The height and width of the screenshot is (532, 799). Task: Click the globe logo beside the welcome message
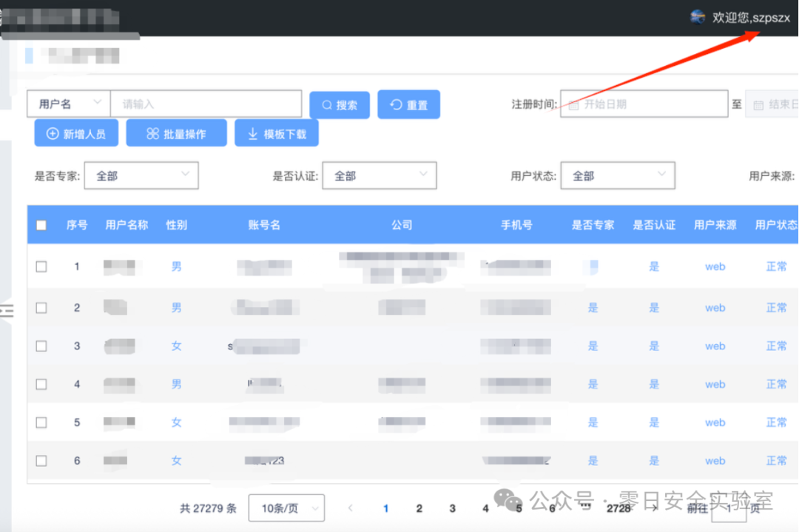tap(696, 16)
